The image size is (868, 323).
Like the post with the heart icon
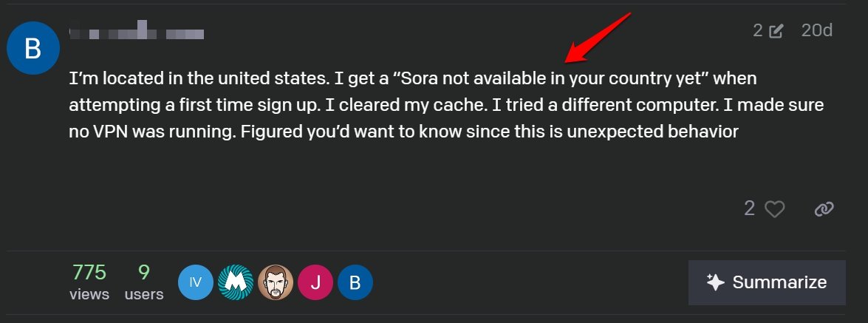[x=774, y=209]
